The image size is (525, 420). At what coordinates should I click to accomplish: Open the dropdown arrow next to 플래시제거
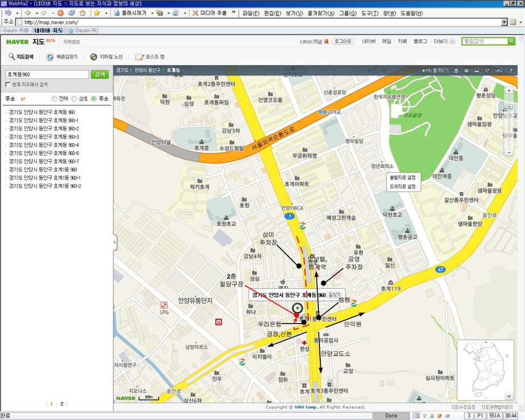152,13
